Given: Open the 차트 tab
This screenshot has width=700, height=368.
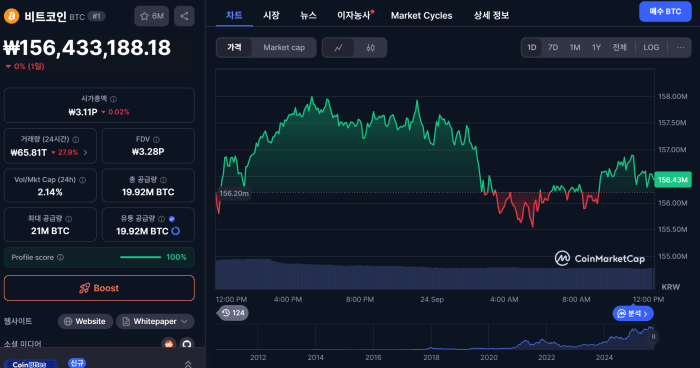Looking at the screenshot, I should [x=234, y=15].
